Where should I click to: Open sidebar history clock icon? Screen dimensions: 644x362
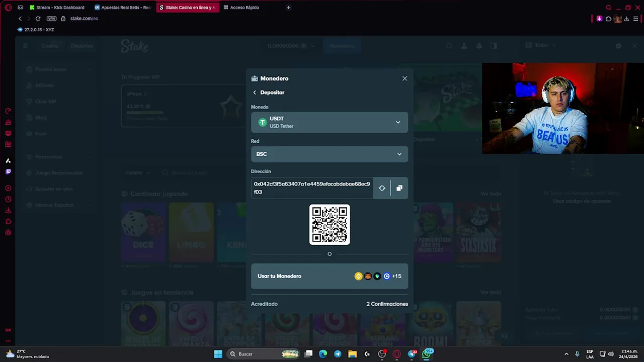pos(8,199)
